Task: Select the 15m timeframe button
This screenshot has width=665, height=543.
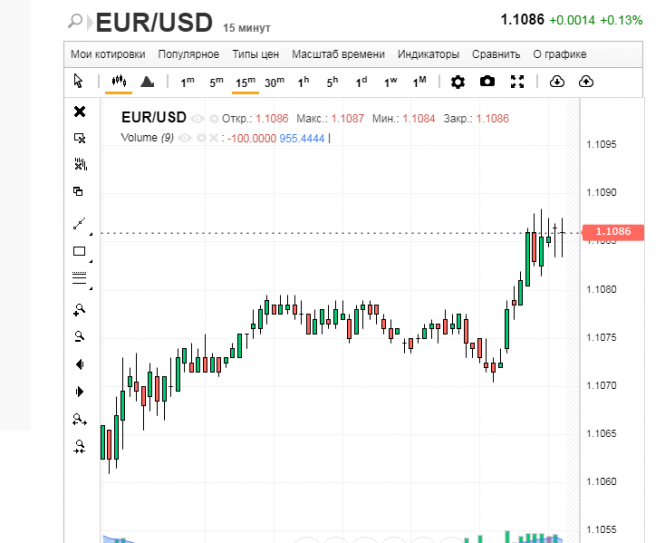Action: coord(246,82)
